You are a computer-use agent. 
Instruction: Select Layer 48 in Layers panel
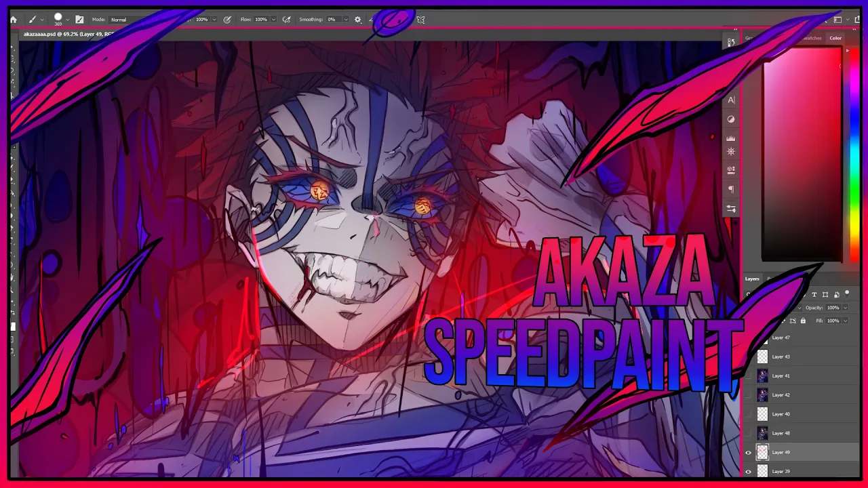pos(802,432)
